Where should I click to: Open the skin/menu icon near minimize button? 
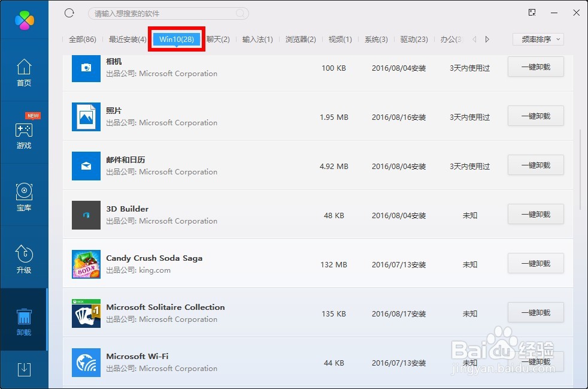[x=532, y=13]
